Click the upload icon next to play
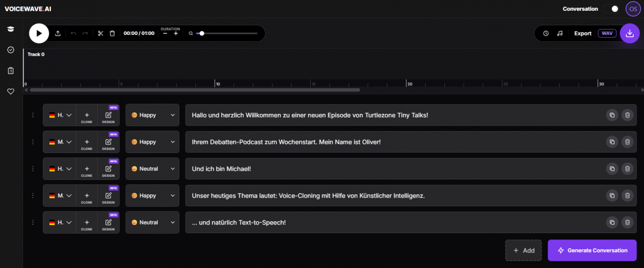644x268 pixels. coord(58,33)
